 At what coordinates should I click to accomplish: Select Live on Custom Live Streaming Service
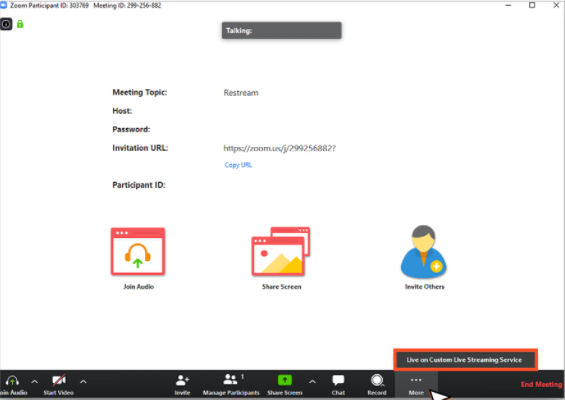tap(465, 360)
